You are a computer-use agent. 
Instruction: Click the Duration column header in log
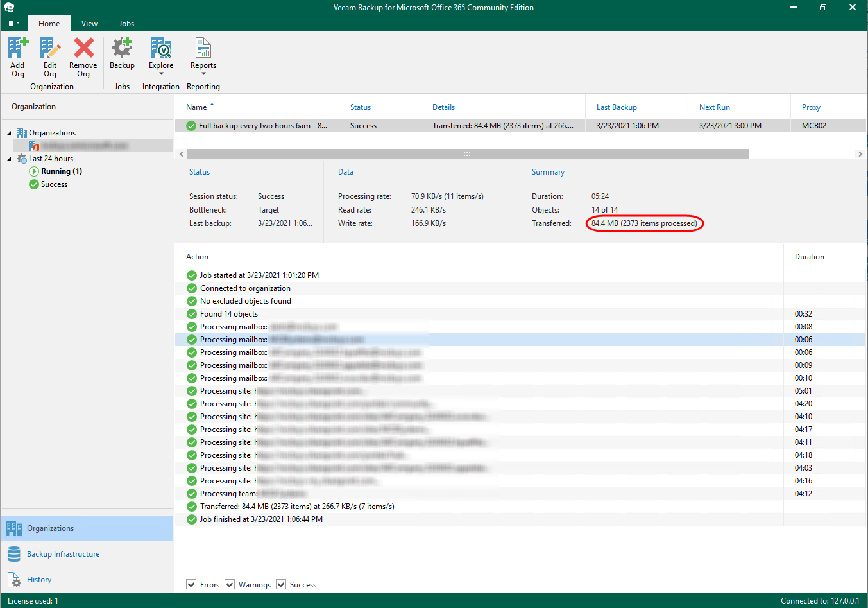click(x=810, y=257)
